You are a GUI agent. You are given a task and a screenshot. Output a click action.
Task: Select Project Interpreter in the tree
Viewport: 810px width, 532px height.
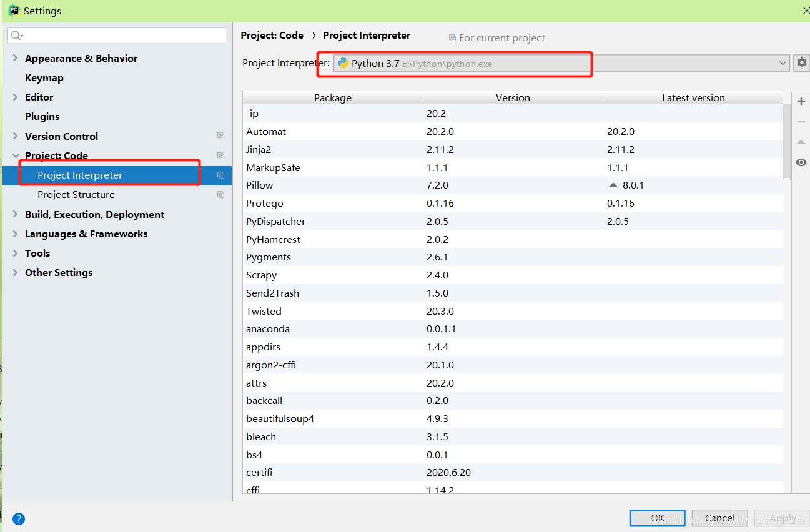pos(117,175)
